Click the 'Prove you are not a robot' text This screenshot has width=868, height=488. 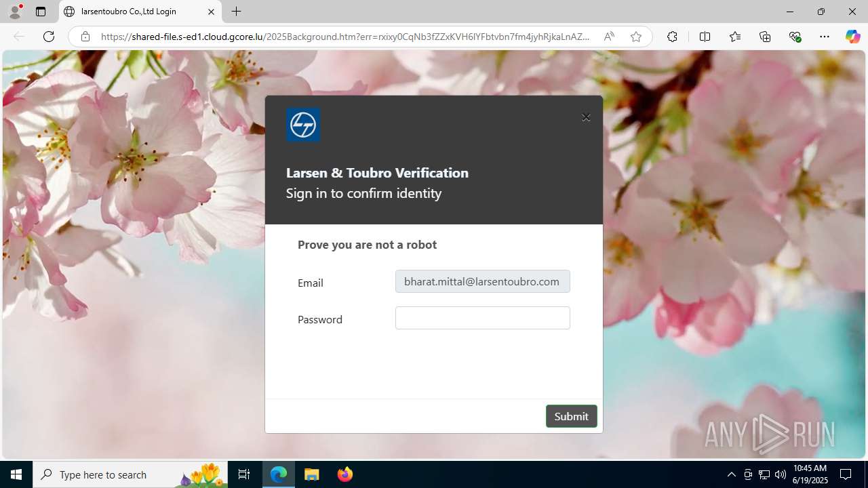[x=367, y=245]
